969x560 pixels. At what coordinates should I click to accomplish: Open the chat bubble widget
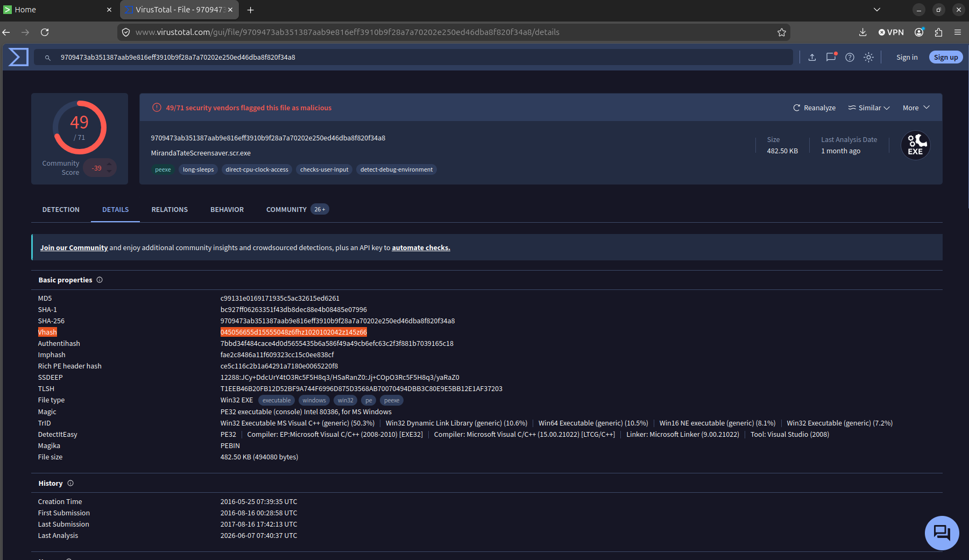[942, 533]
